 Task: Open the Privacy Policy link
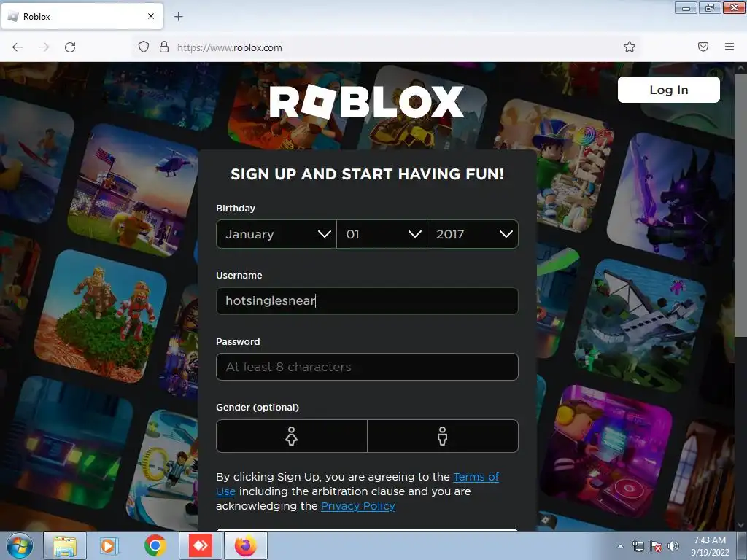click(x=357, y=506)
